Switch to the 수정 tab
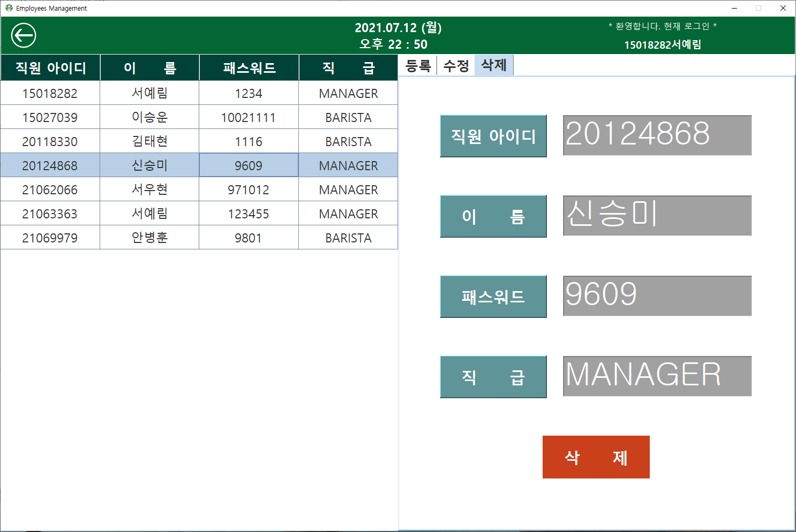 [456, 66]
